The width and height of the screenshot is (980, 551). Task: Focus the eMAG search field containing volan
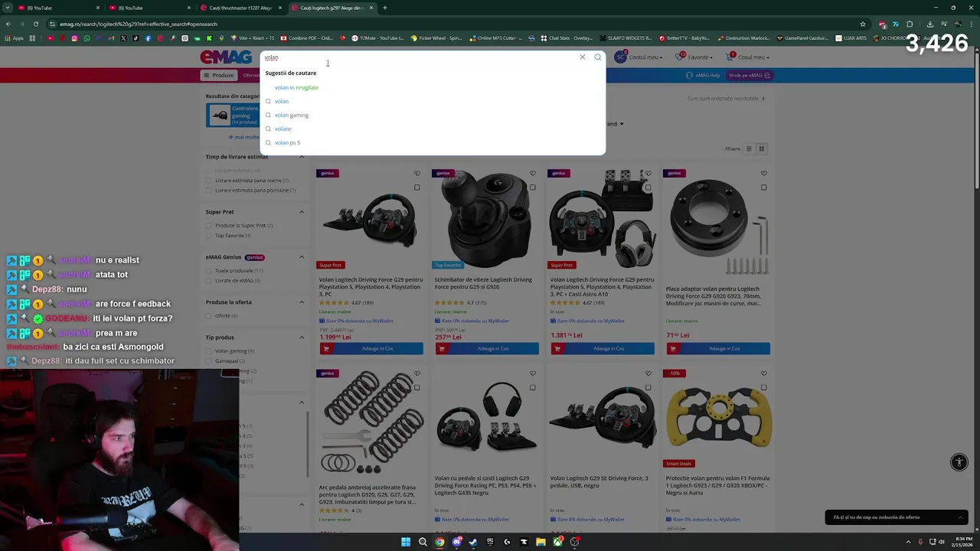click(x=420, y=57)
